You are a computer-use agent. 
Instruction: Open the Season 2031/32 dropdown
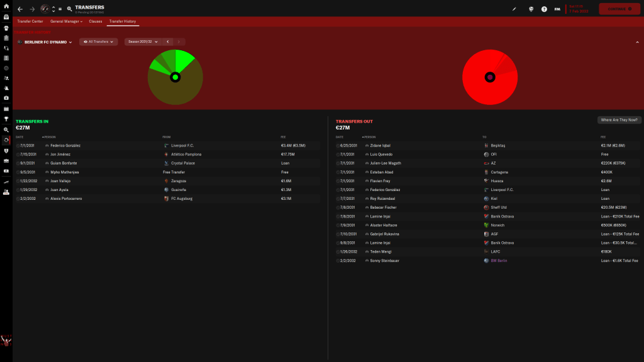pos(142,42)
